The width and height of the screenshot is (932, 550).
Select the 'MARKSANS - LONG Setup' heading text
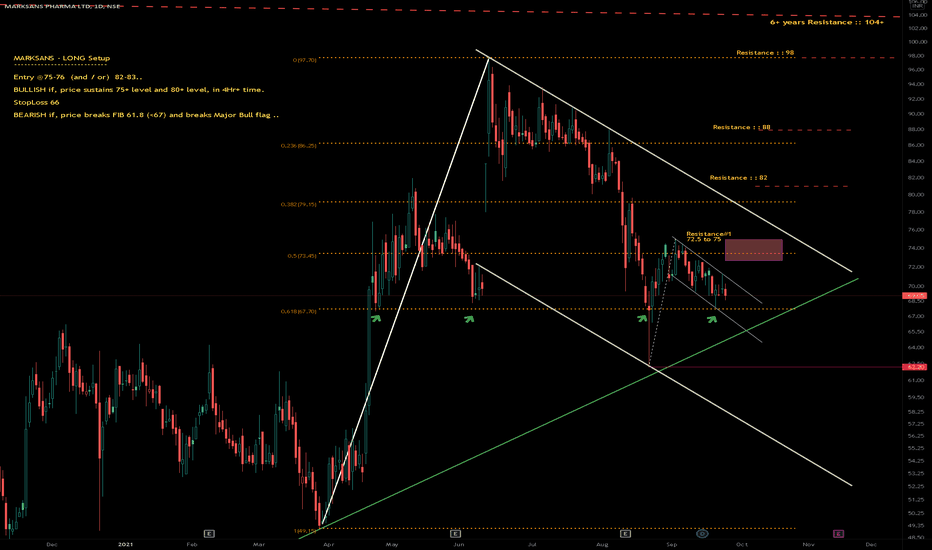(62, 58)
